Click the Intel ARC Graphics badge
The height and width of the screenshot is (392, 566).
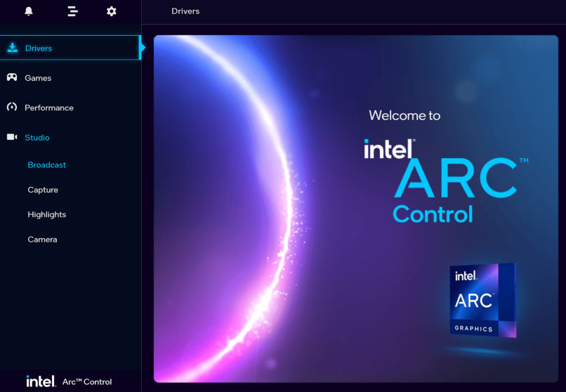(x=483, y=300)
